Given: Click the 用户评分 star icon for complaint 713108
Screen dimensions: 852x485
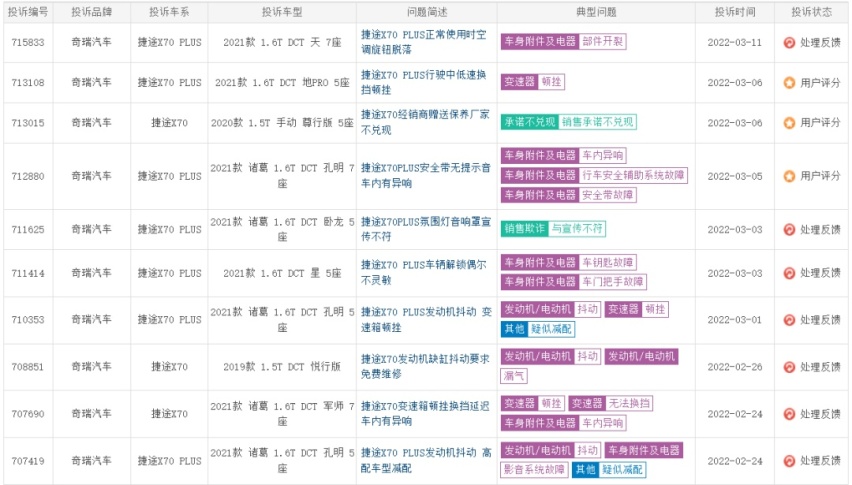Looking at the screenshot, I should pos(789,83).
